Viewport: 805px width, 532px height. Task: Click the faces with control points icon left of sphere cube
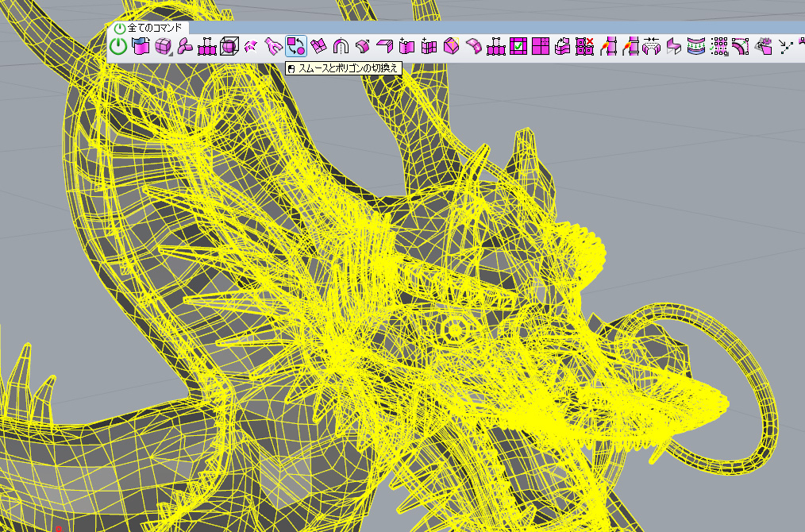207,46
